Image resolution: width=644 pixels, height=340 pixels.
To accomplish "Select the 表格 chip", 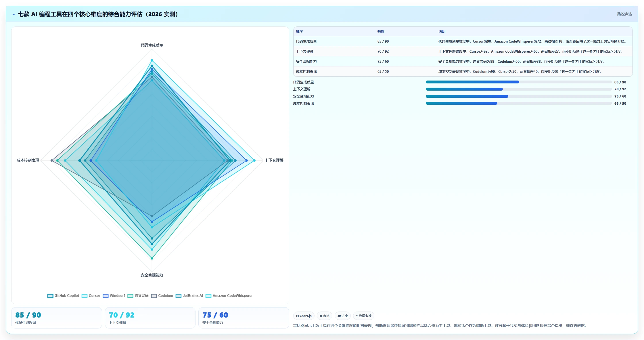I will pyautogui.click(x=325, y=316).
